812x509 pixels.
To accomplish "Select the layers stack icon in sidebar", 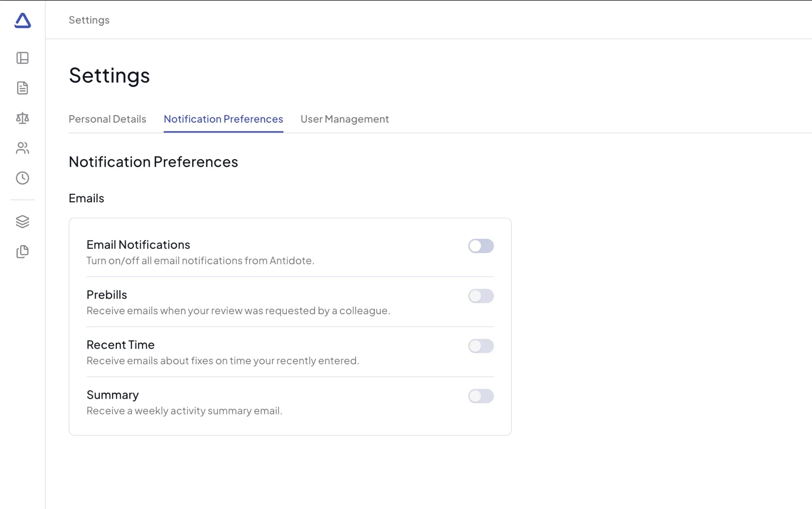I will (23, 222).
